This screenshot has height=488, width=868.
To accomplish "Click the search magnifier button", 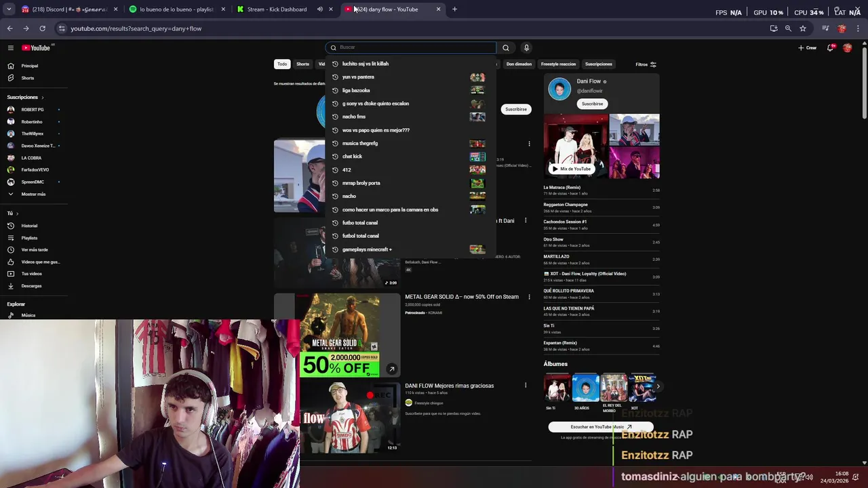I will tap(505, 47).
